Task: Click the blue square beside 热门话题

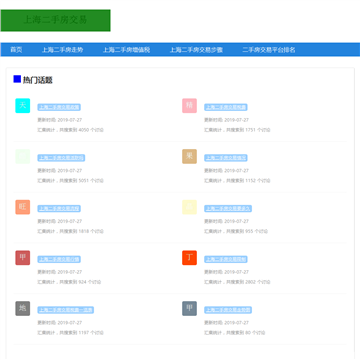Action: [x=17, y=79]
